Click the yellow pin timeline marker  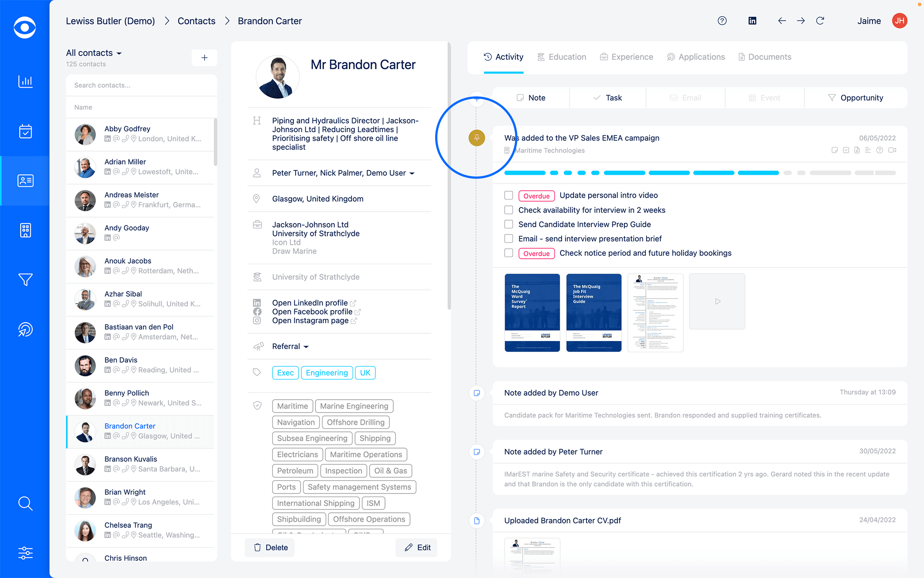(x=477, y=138)
